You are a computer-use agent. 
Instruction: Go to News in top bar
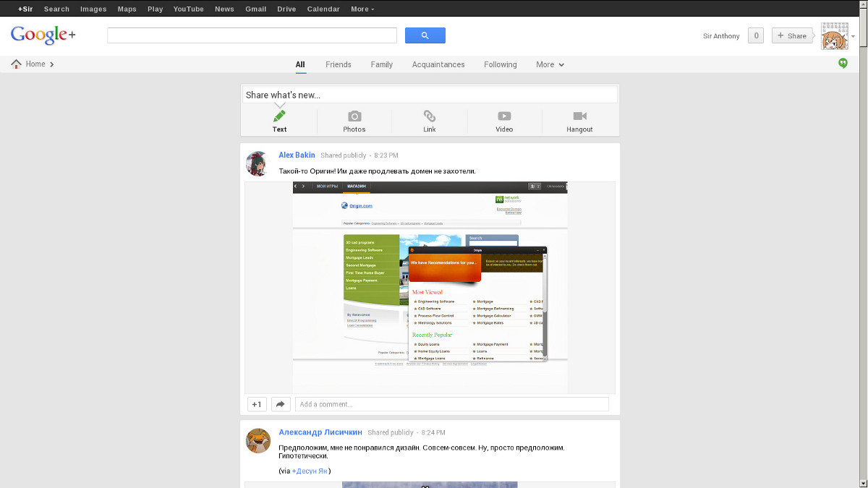coord(224,9)
